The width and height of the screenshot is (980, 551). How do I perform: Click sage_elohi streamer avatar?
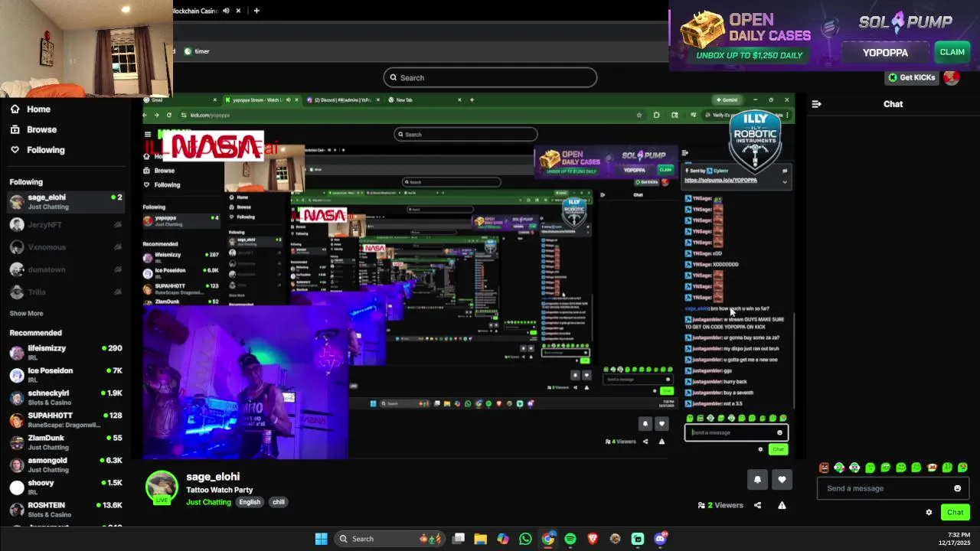(x=162, y=488)
